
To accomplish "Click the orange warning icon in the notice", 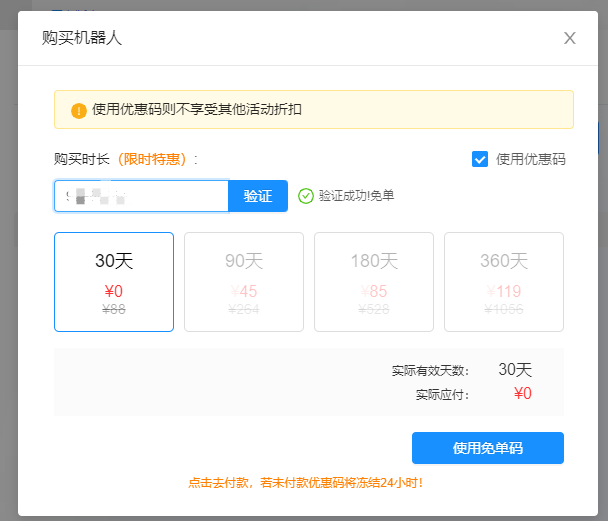I will 79,110.
